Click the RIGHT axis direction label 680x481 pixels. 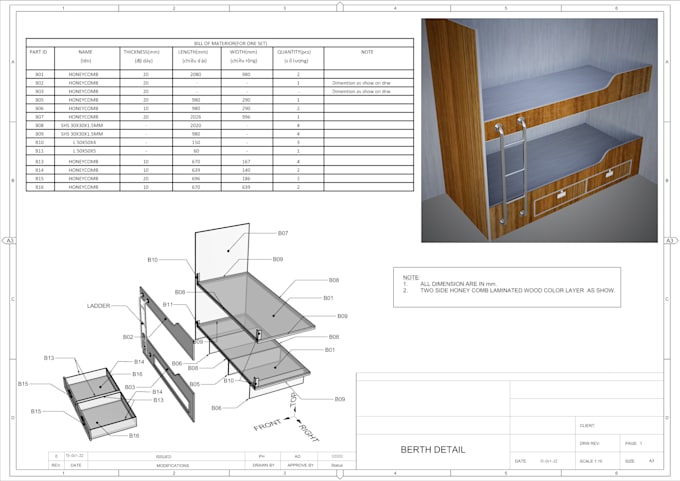coord(309,433)
